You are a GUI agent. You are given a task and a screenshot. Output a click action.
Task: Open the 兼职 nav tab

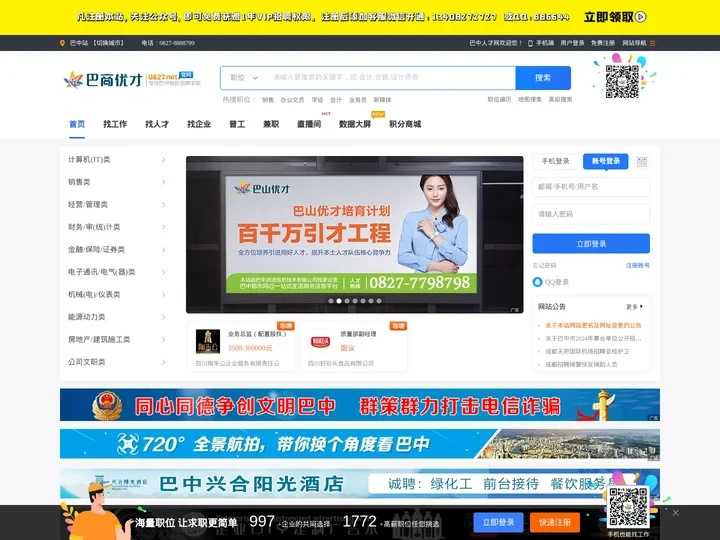click(271, 124)
